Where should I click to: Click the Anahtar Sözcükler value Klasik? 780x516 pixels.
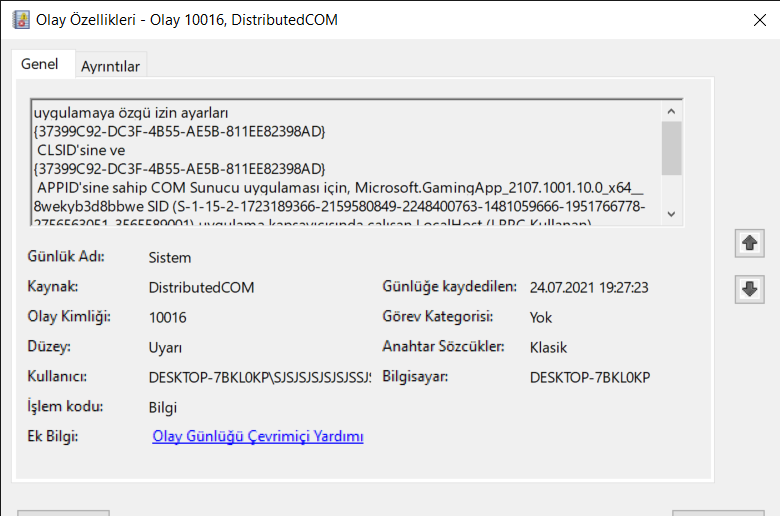548,348
